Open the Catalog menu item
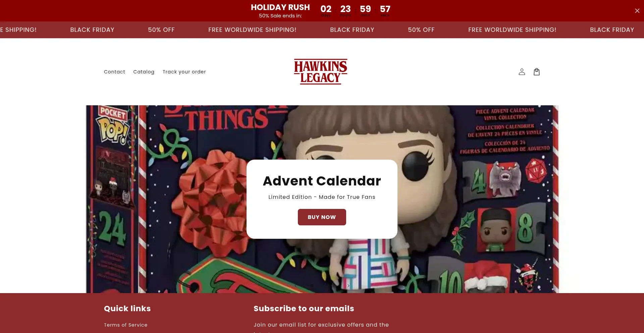The width and height of the screenshot is (644, 333). pos(144,72)
